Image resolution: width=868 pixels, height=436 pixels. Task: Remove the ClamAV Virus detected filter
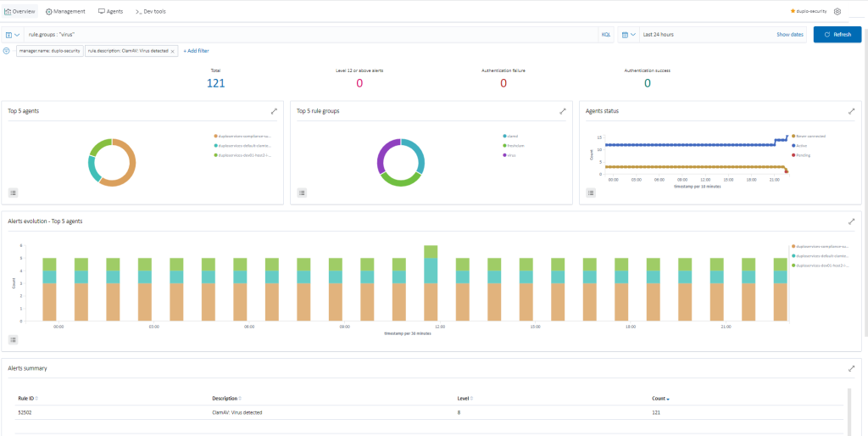(173, 51)
